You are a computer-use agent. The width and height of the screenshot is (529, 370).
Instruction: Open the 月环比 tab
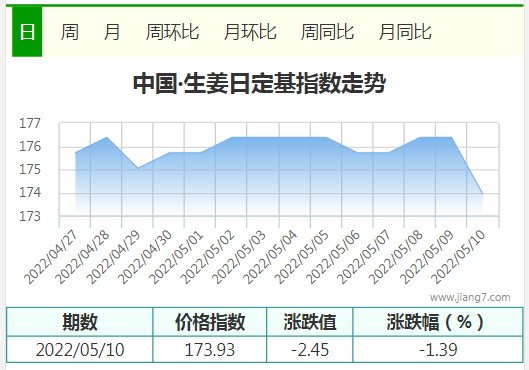[250, 32]
